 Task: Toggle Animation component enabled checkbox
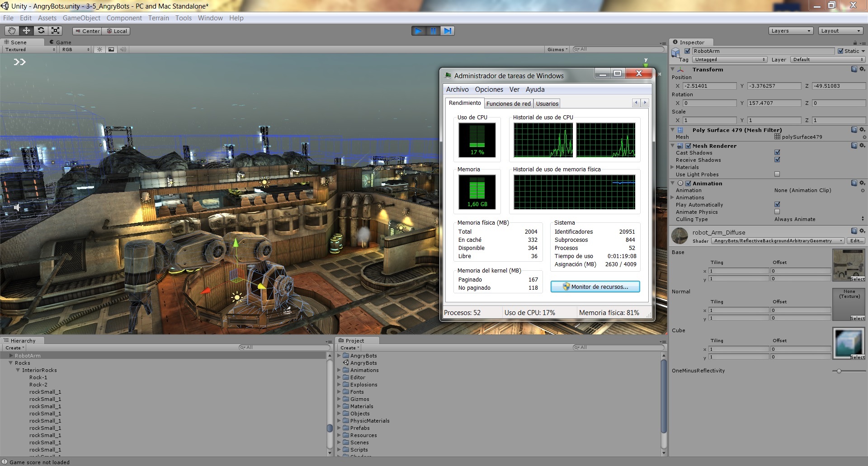click(x=688, y=184)
